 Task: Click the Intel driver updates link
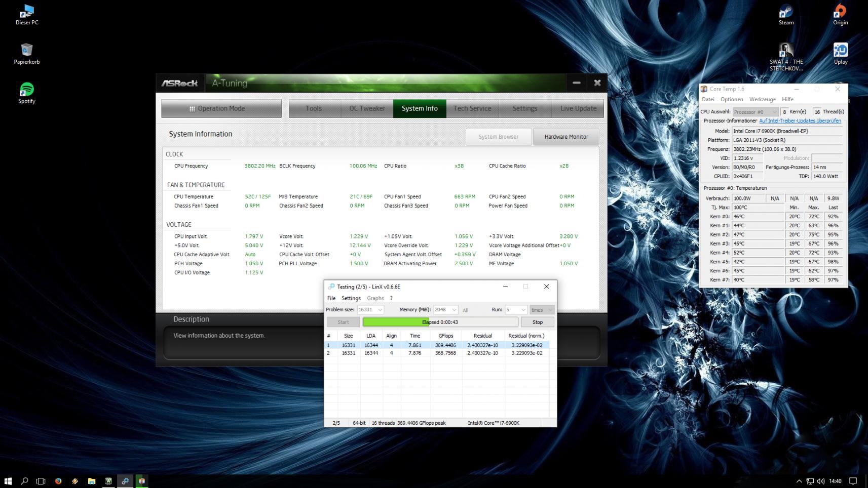tap(800, 121)
